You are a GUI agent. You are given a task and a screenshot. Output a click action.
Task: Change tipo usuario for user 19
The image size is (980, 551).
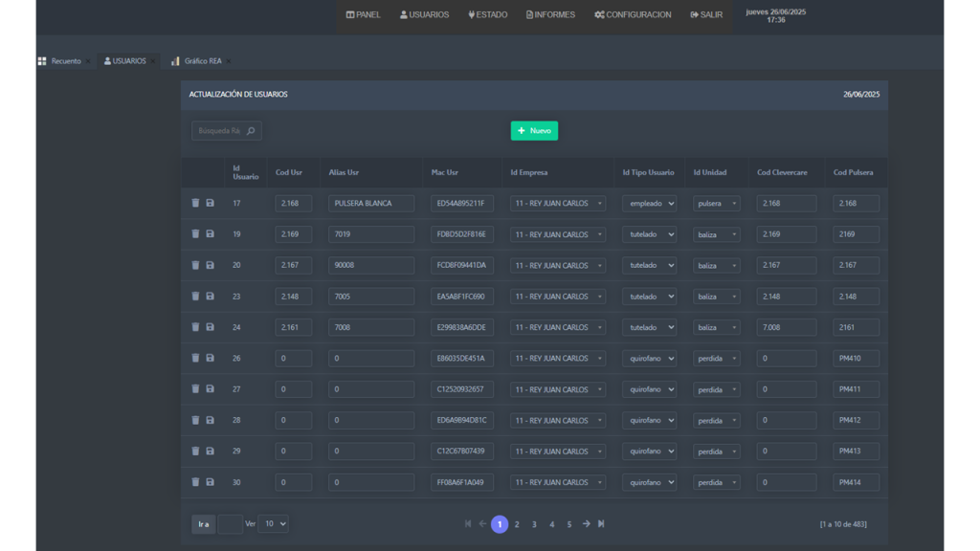tap(649, 234)
